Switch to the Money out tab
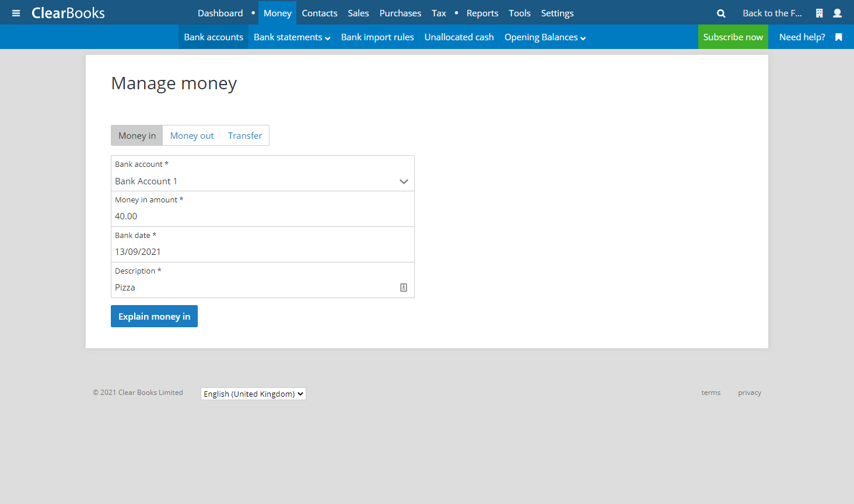 (x=192, y=135)
